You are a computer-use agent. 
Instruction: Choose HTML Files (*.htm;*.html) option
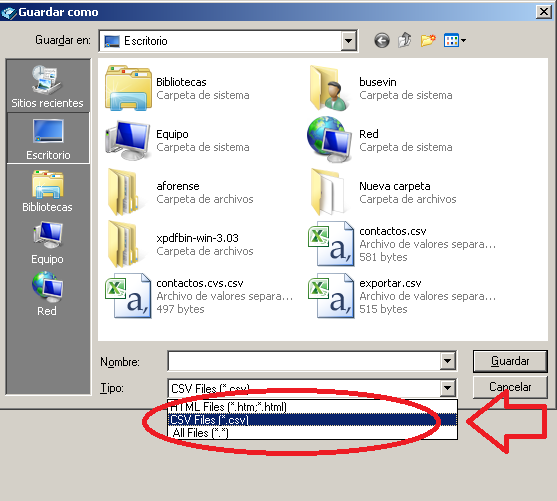point(312,406)
